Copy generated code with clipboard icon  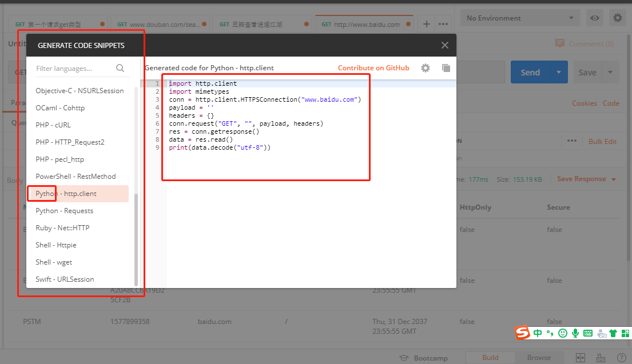coord(446,68)
